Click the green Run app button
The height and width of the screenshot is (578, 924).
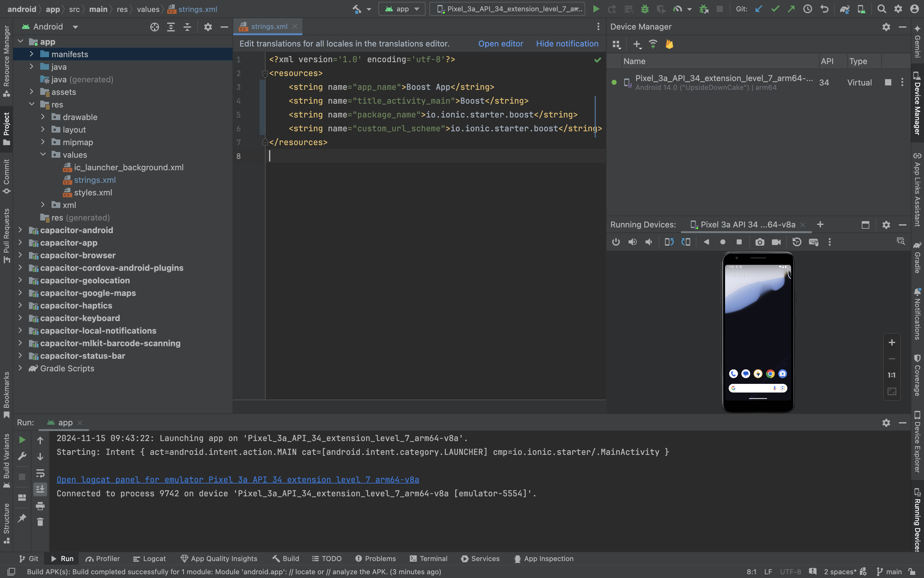(596, 9)
